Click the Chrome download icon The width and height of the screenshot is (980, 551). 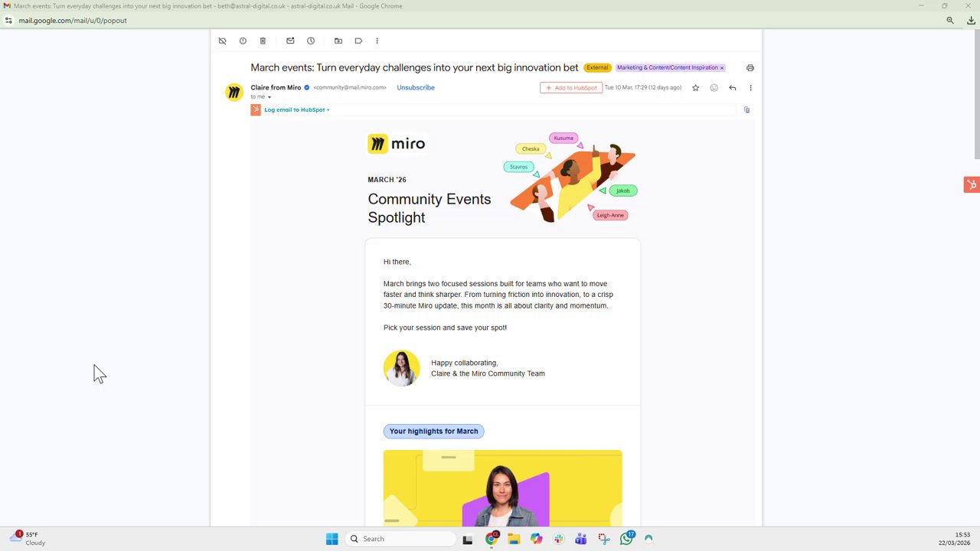tap(971, 21)
